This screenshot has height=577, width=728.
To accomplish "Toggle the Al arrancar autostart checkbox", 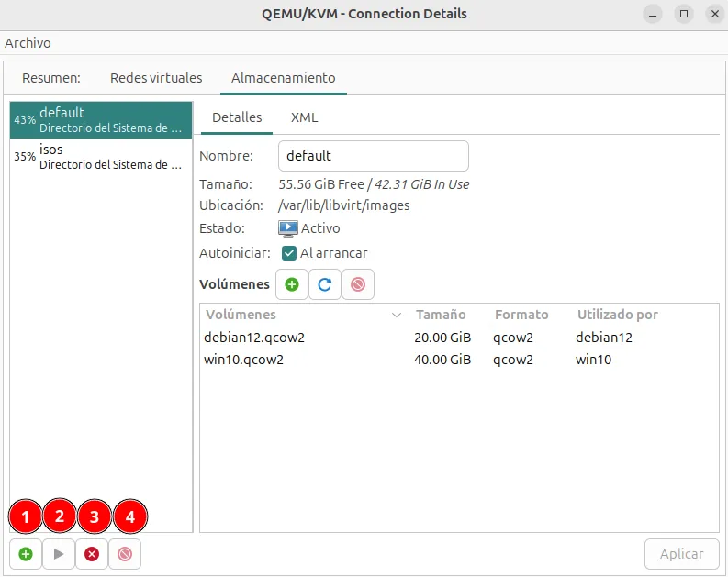I will 289,253.
